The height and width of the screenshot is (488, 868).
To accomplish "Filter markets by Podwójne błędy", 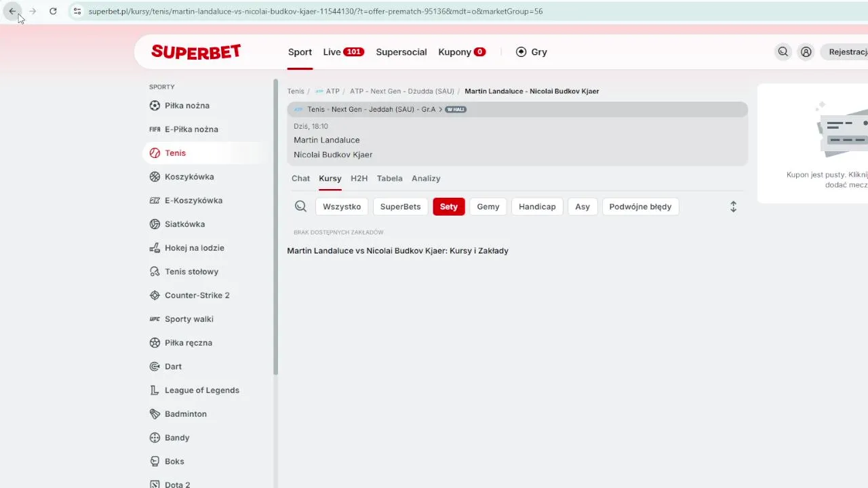I will point(640,207).
